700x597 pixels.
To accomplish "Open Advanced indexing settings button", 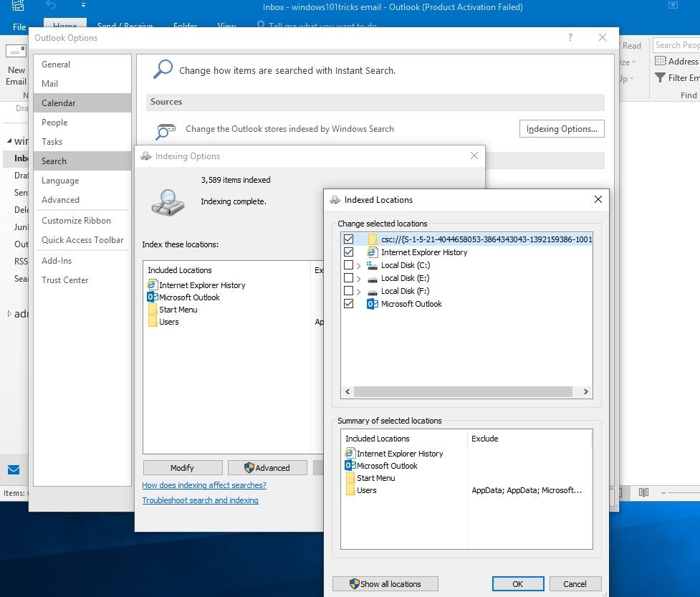I will 267,467.
